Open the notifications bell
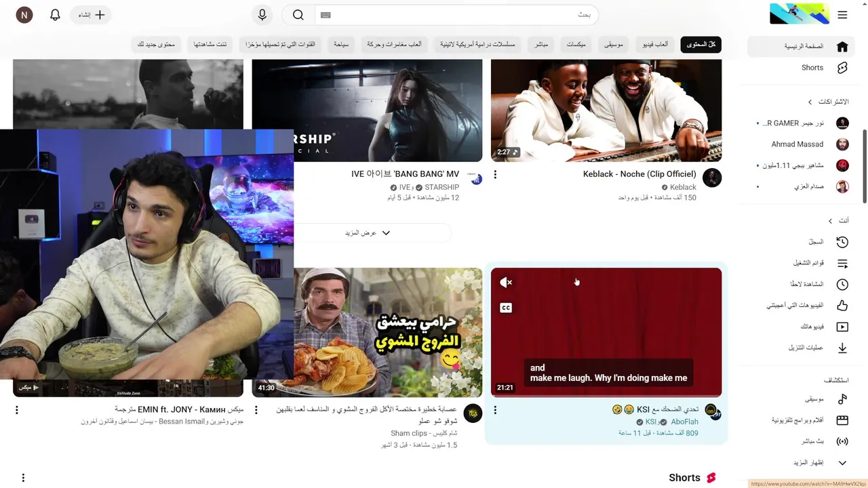This screenshot has height=488, width=868. [56, 15]
